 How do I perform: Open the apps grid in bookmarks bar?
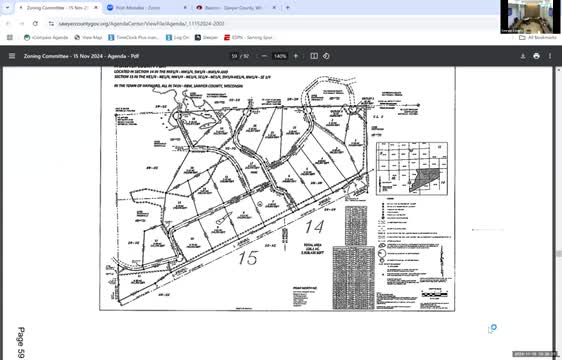click(10, 37)
